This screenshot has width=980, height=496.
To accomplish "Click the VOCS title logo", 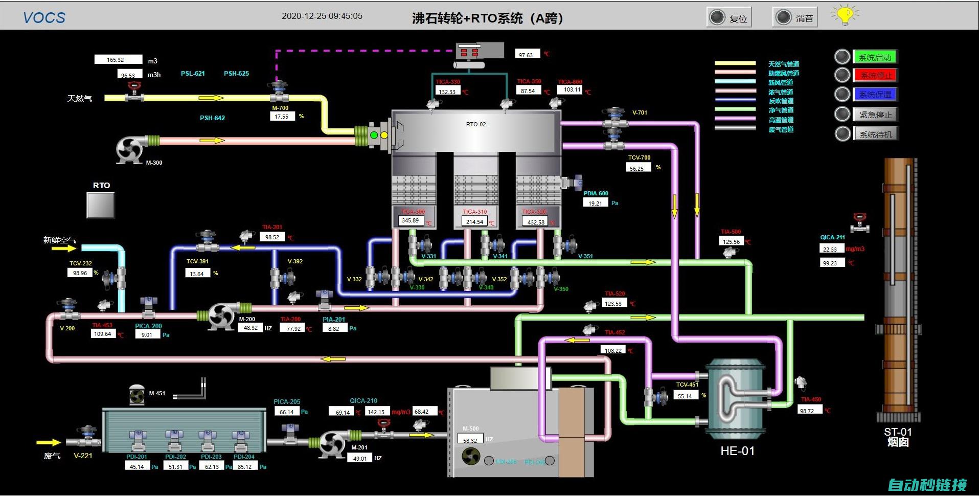I will [x=44, y=18].
